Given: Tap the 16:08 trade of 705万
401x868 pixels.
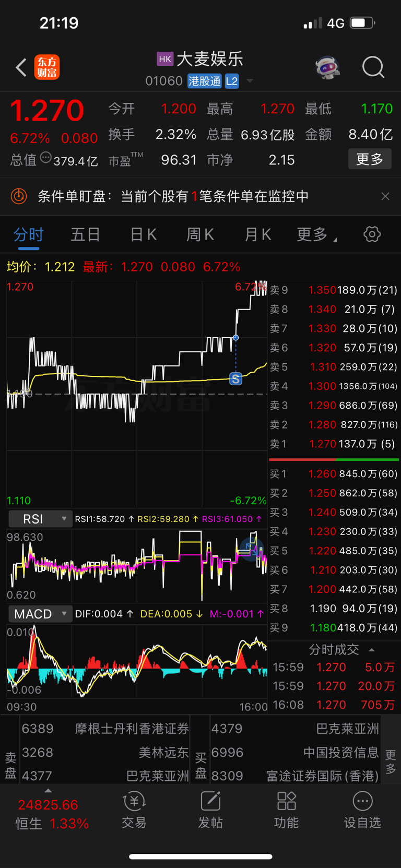Looking at the screenshot, I should [334, 705].
